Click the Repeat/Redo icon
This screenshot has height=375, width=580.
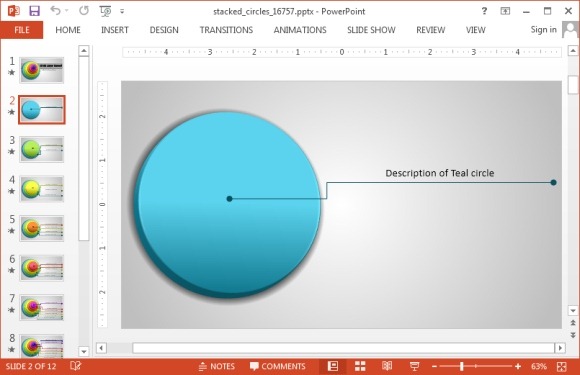(84, 11)
